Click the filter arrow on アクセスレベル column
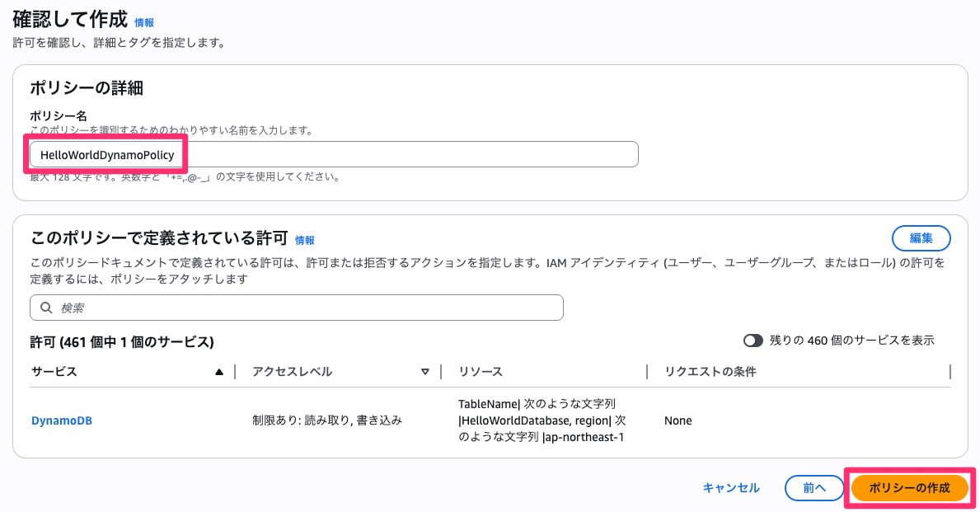 (x=425, y=371)
